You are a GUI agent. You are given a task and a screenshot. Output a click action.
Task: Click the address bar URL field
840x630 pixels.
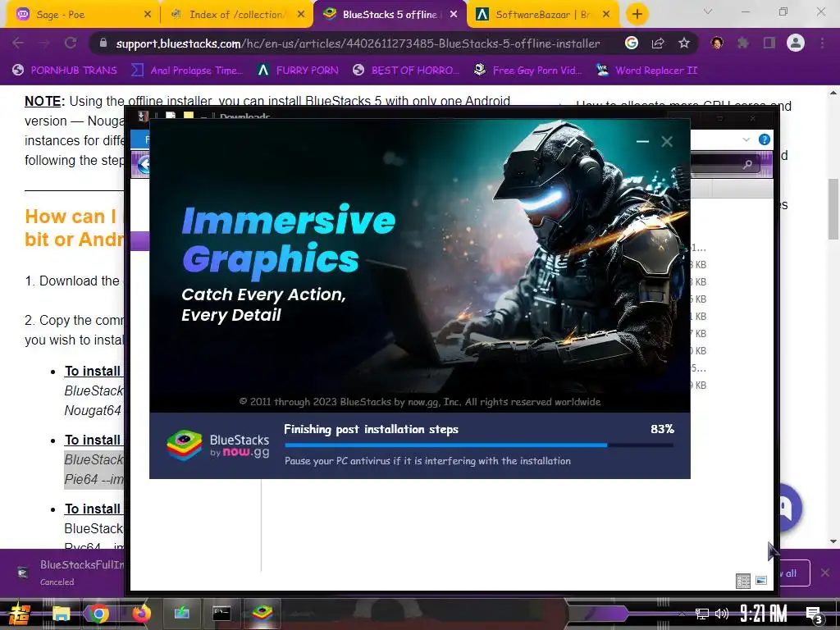(358, 43)
